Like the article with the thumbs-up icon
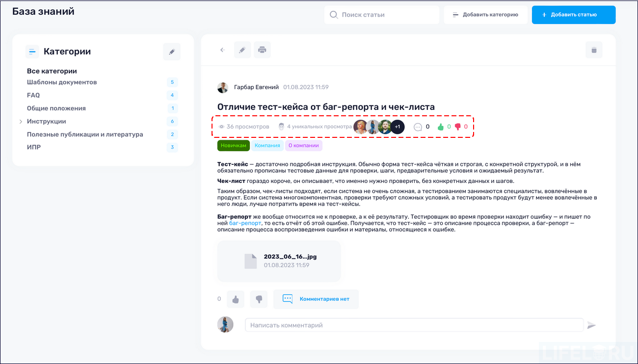638x364 pixels. [235, 299]
